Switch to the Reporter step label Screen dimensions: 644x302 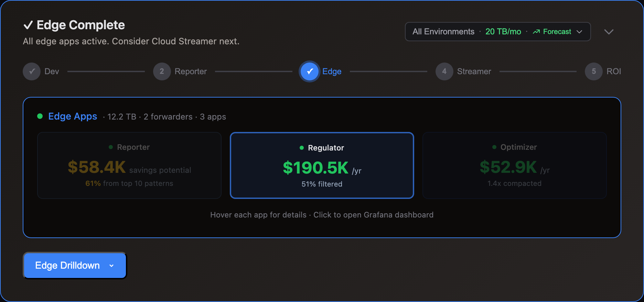(x=191, y=71)
